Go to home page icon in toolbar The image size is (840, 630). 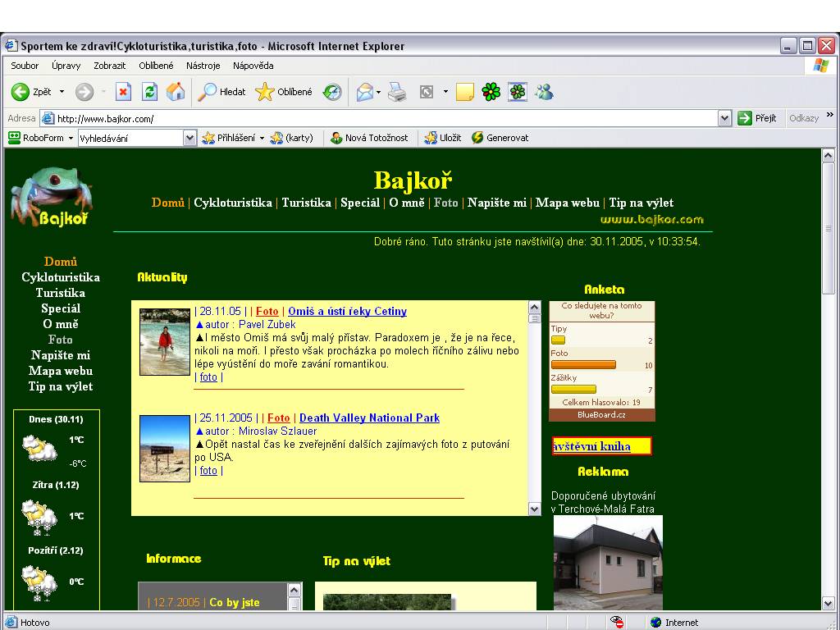point(176,92)
